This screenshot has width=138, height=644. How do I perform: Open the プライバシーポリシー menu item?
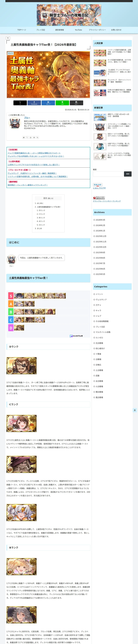click(x=97, y=30)
